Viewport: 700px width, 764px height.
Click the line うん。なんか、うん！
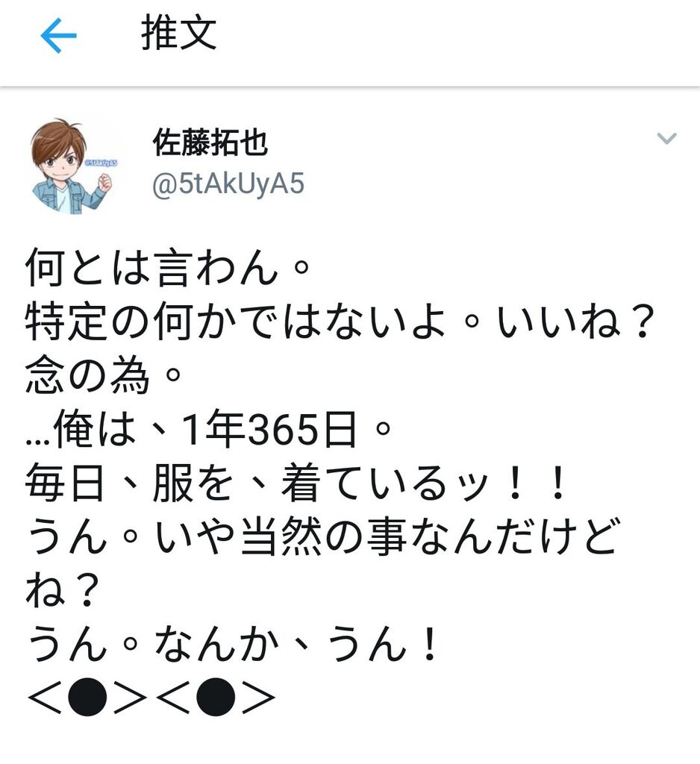pos(231,644)
